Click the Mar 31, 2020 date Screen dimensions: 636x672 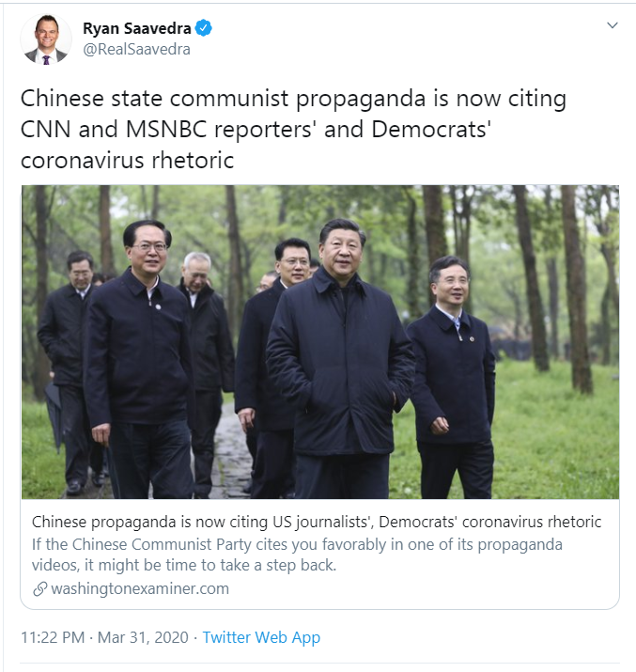143,637
